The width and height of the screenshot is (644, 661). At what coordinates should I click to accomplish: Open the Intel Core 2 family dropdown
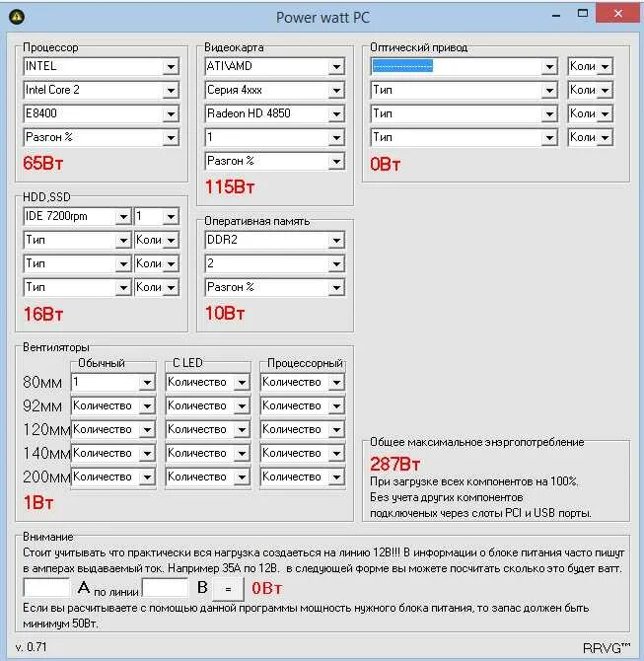102,90
